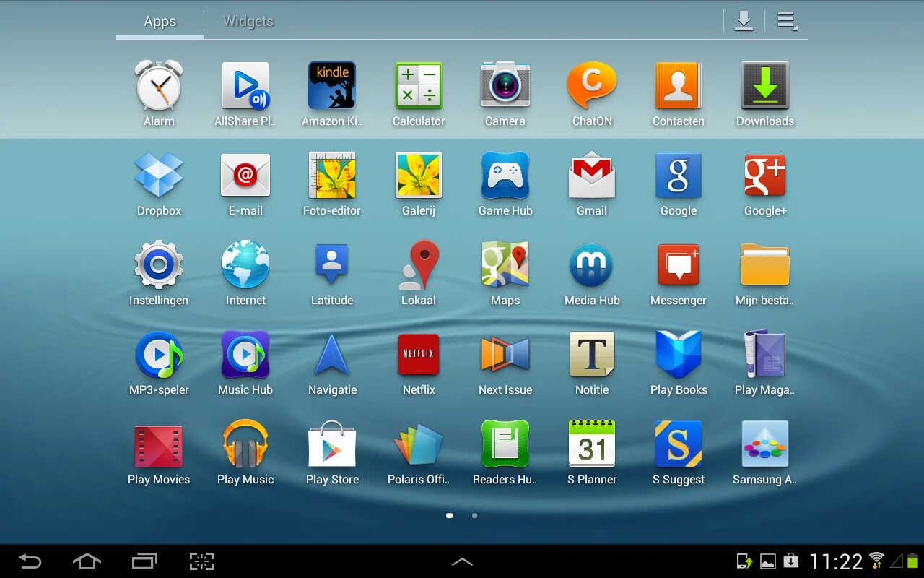Launch Play Books
924x578 pixels.
[679, 355]
